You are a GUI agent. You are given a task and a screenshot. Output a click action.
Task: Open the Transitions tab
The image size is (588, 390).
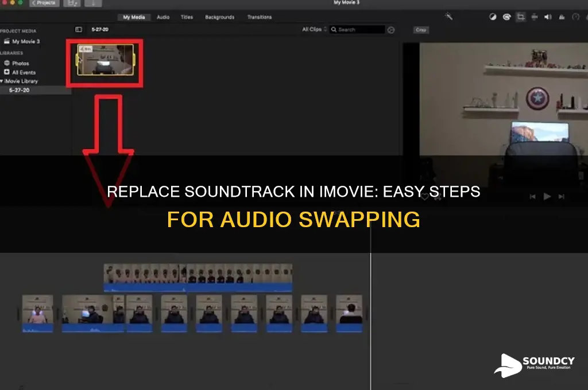point(260,17)
